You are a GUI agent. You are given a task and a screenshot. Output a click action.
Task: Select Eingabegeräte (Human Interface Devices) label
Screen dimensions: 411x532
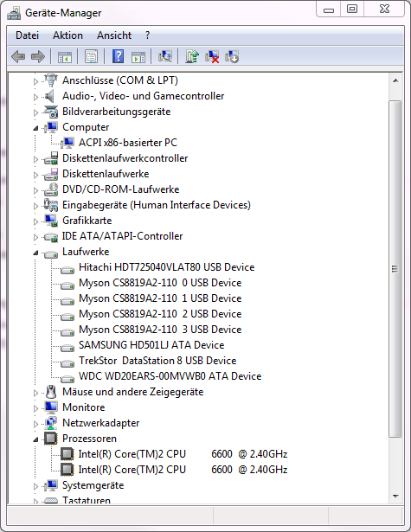[157, 205]
